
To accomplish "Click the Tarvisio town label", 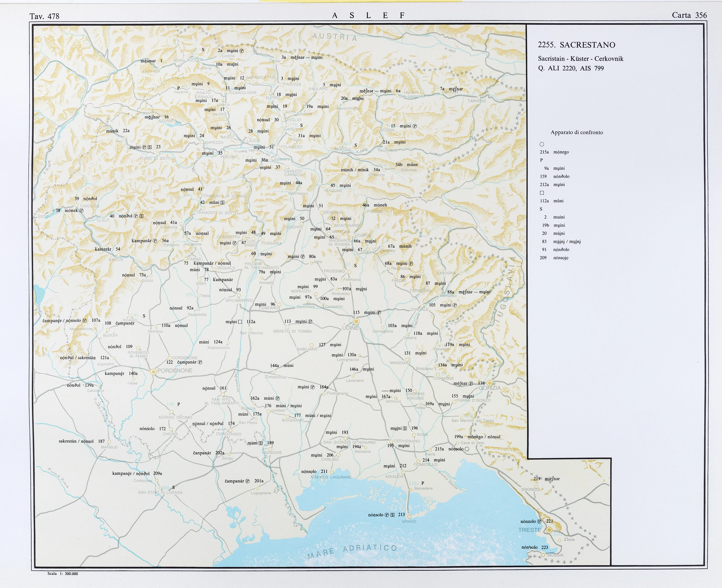I will [x=477, y=101].
